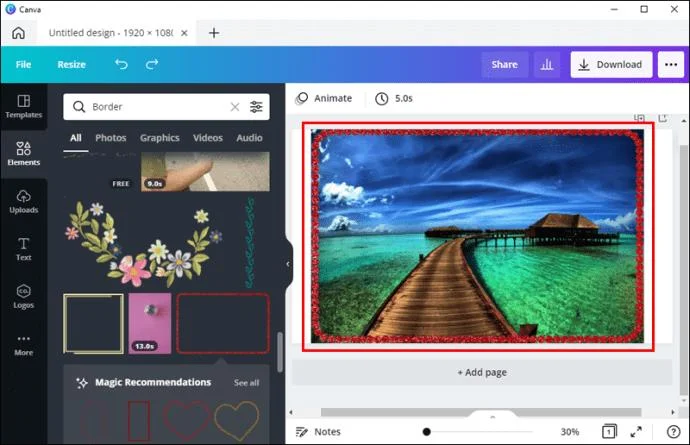Collapse the elements side panel
The image size is (690, 445).
pos(288,264)
